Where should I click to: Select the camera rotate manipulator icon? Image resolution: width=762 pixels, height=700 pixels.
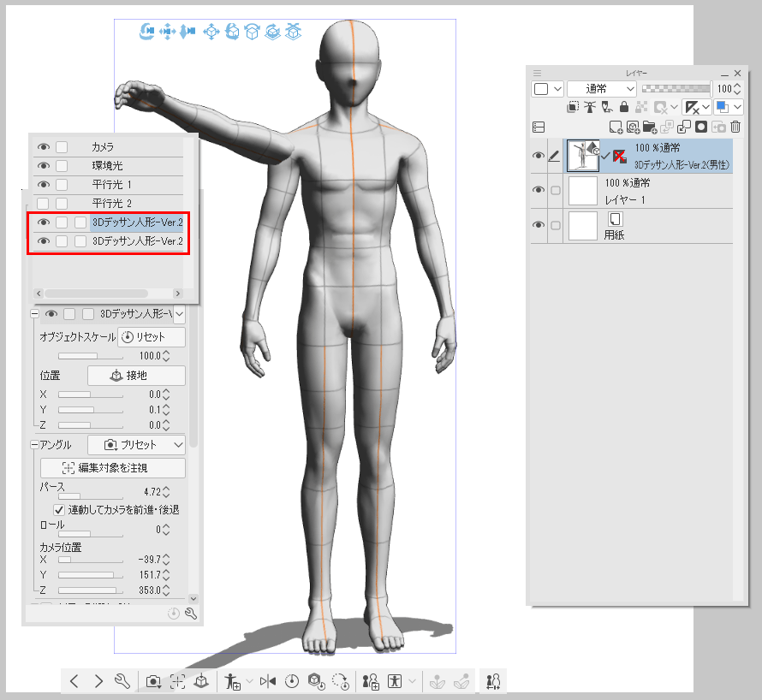pyautogui.click(x=146, y=32)
